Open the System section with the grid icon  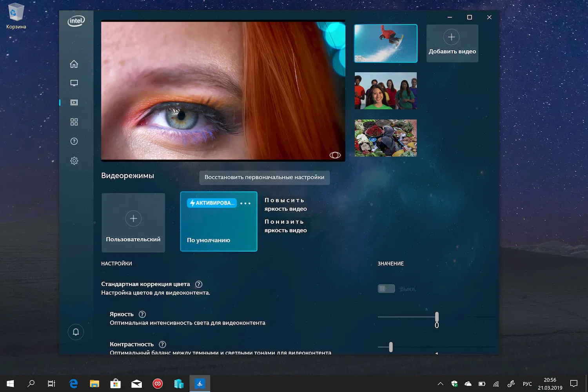[74, 122]
